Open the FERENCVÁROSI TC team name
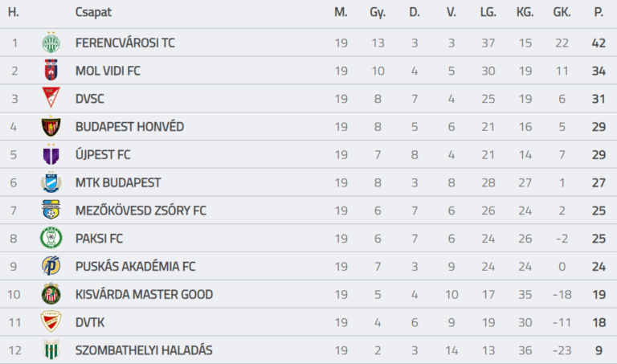This screenshot has height=364, width=617. (125, 43)
